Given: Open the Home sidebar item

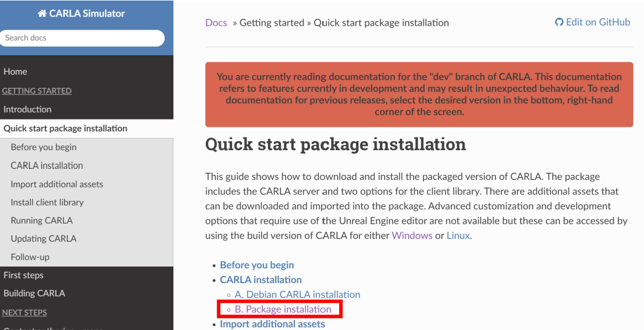Looking at the screenshot, I should pos(15,71).
